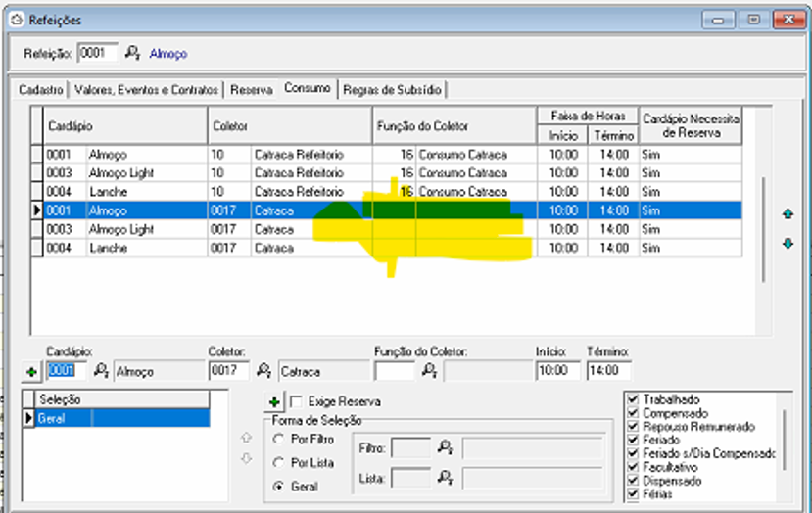Choose the Por Lista radio option
Viewport: 812px width, 513px height.
[279, 462]
